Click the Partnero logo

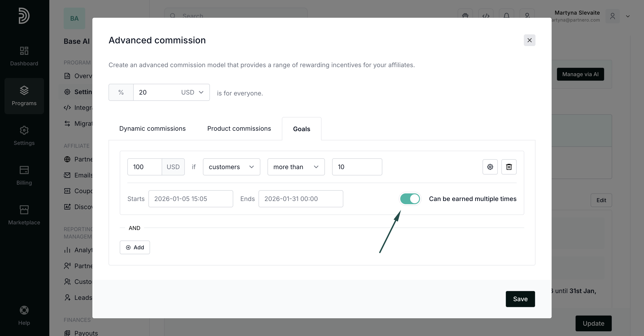click(24, 15)
